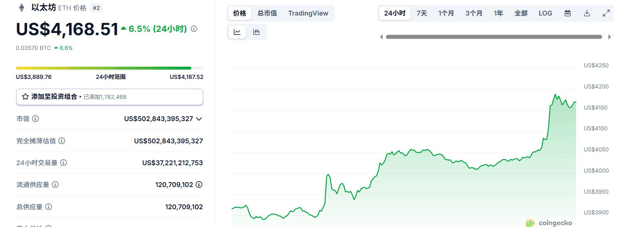The width and height of the screenshot is (644, 227).
Task: Click the US$3900 axis label
Action: [596, 213]
